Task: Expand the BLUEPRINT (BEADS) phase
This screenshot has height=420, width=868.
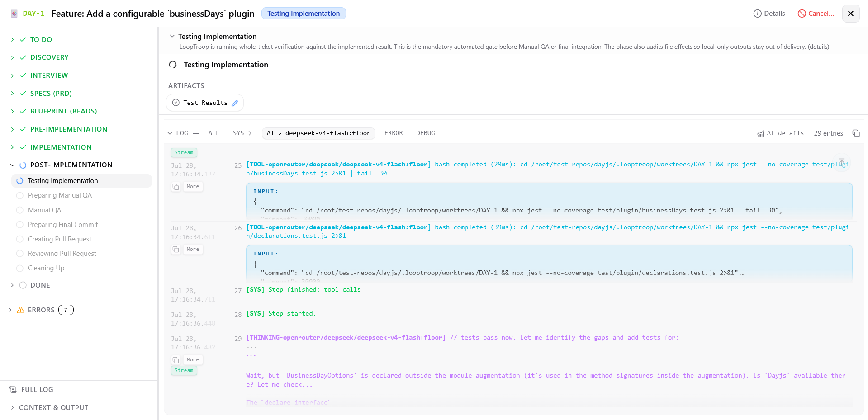Action: (12, 111)
